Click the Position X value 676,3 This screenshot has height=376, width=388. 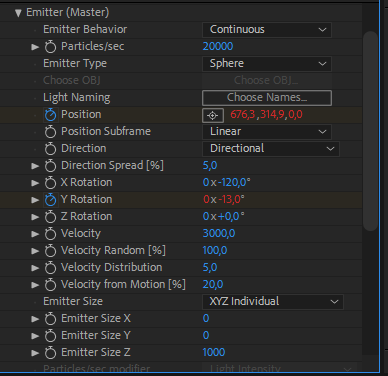coord(243,115)
